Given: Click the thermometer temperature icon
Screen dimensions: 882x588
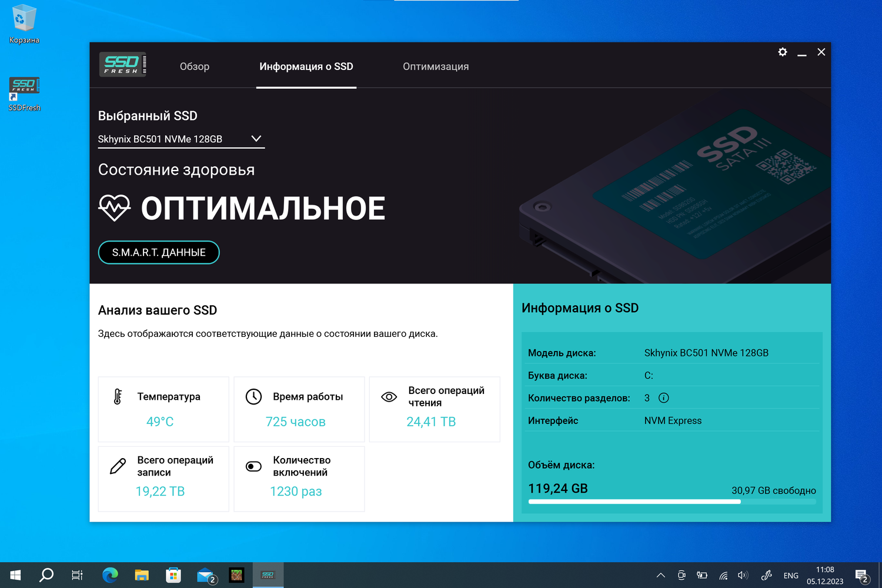Looking at the screenshot, I should click(x=118, y=397).
